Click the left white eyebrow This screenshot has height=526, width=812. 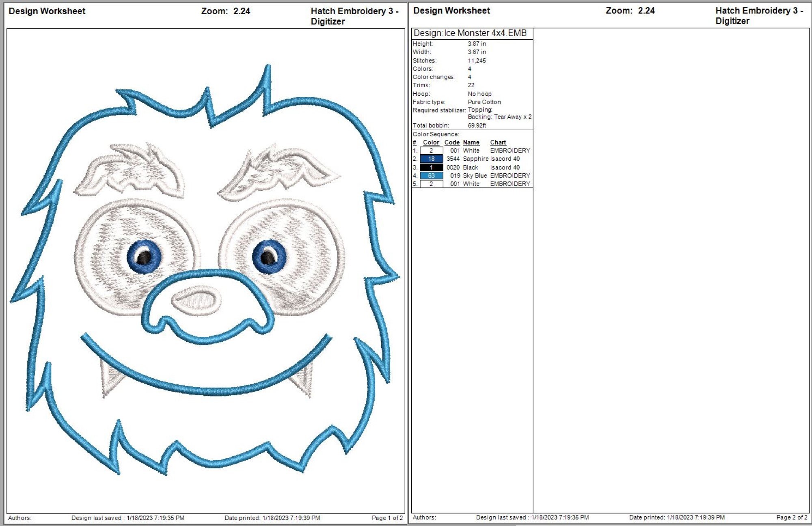pyautogui.click(x=129, y=170)
